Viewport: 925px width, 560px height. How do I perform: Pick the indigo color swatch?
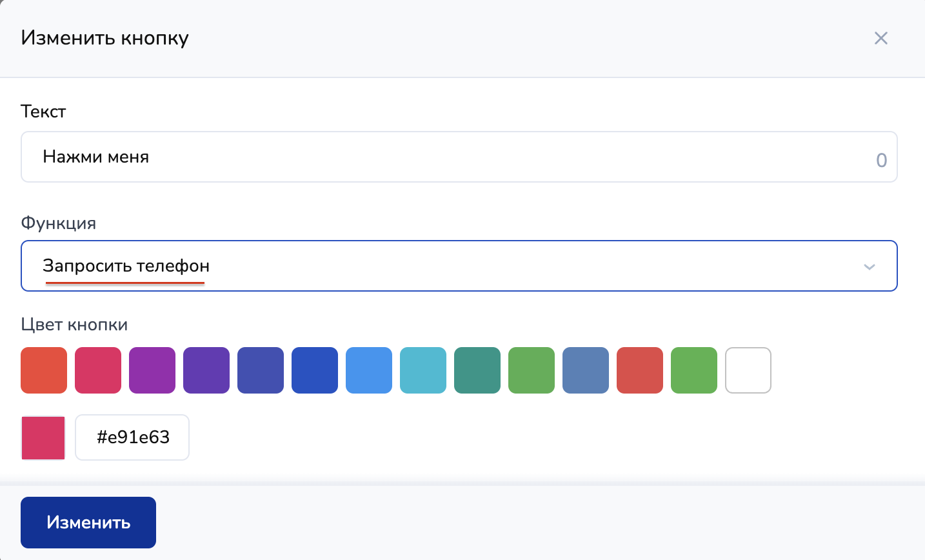[261, 370]
